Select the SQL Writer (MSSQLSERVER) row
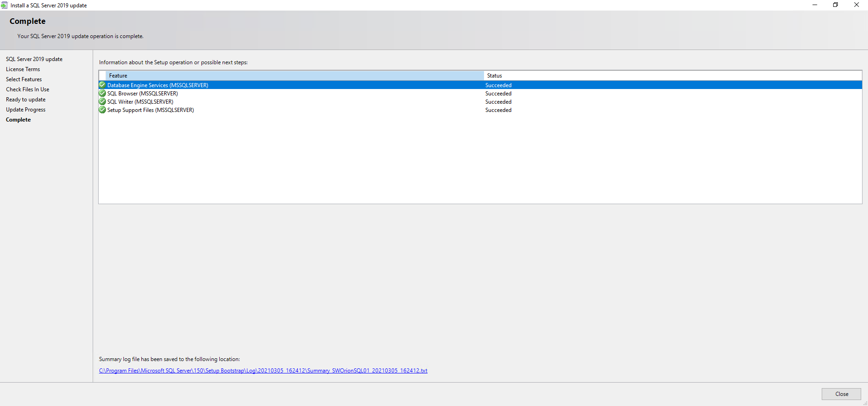868x406 pixels. 480,101
